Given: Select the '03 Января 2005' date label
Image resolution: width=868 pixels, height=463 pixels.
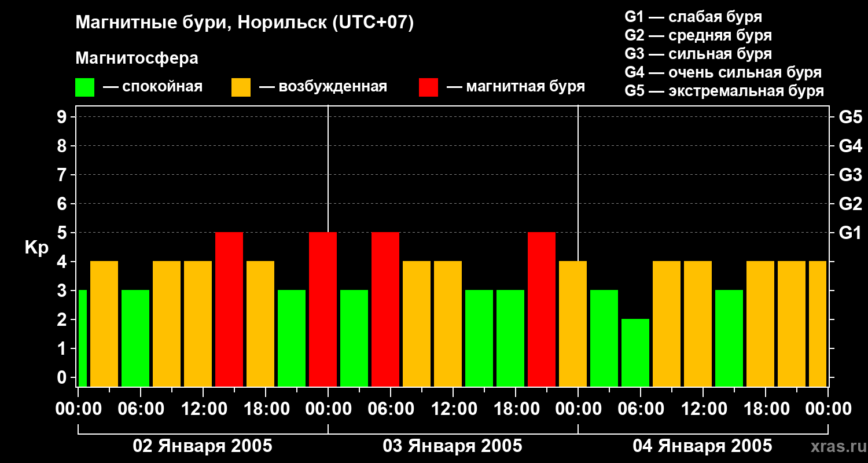Looking at the screenshot, I should (x=453, y=446).
